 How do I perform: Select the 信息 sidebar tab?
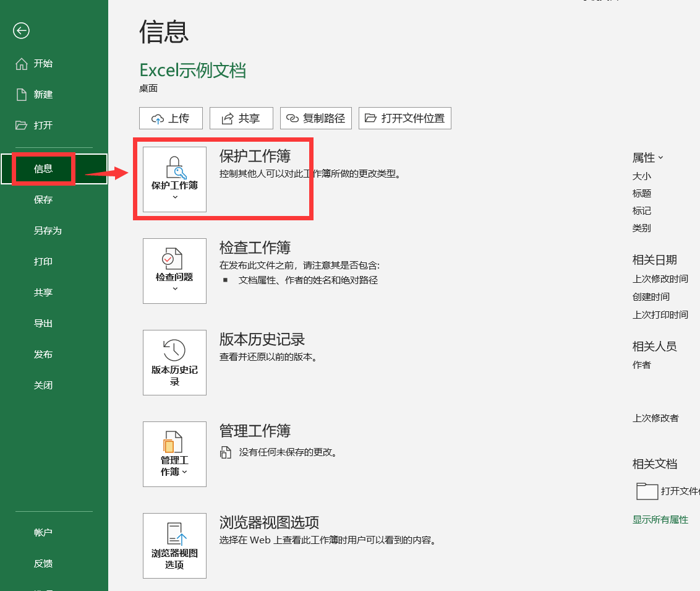click(x=54, y=169)
